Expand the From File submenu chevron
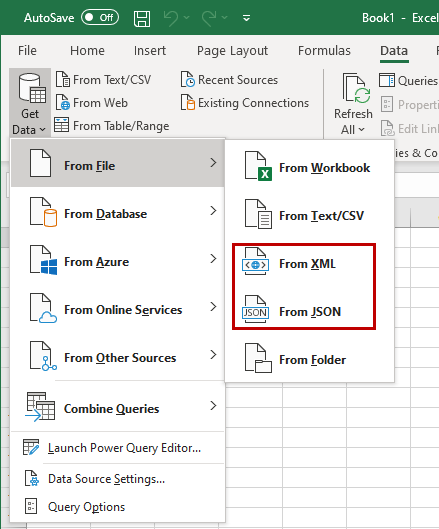 click(x=213, y=163)
